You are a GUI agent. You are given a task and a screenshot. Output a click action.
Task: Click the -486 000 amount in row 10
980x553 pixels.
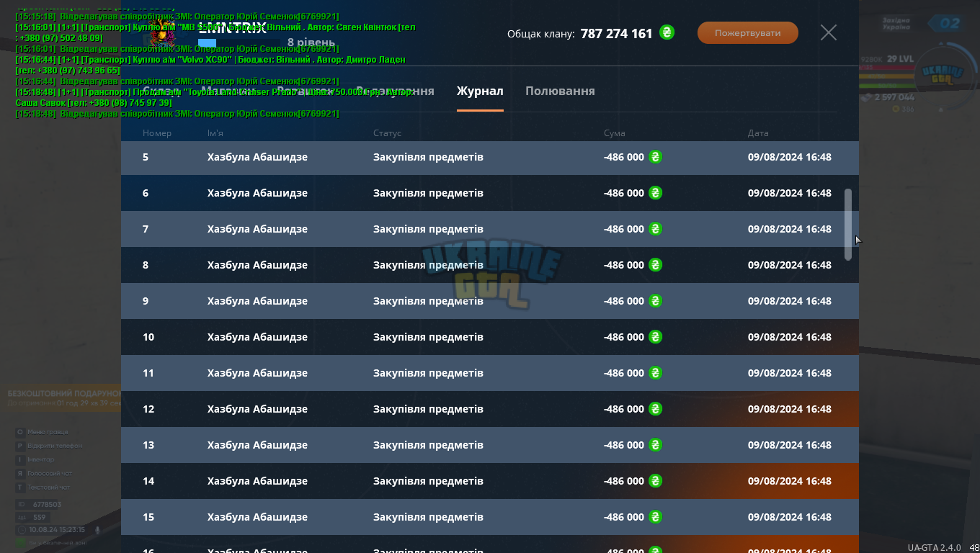(624, 337)
